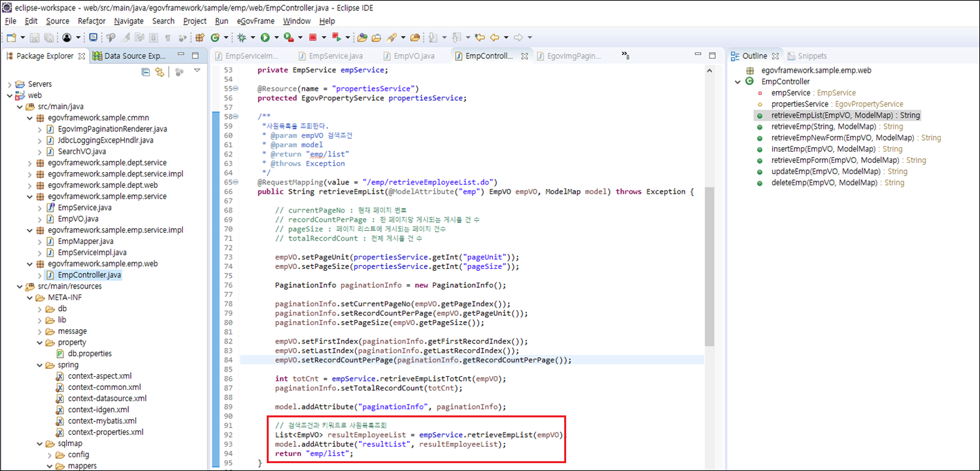Collapse EmpController class in Outline
The height and width of the screenshot is (471, 980).
coord(737,81)
